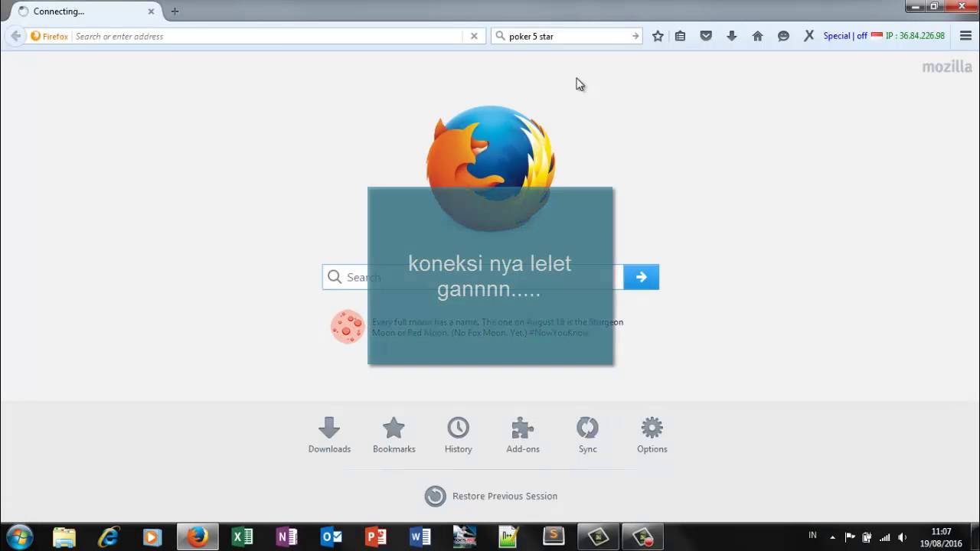Open Add-ons from the start page
Viewport: 980px width, 551px height.
point(523,435)
